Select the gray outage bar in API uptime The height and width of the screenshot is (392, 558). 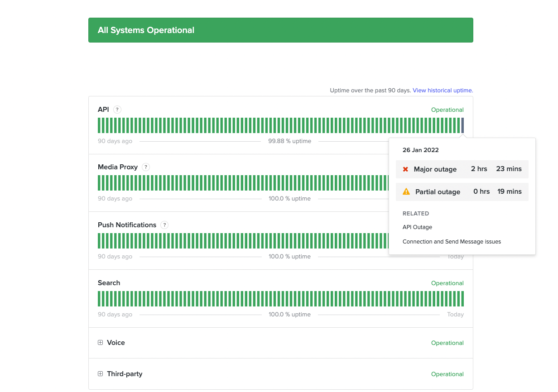(x=462, y=125)
